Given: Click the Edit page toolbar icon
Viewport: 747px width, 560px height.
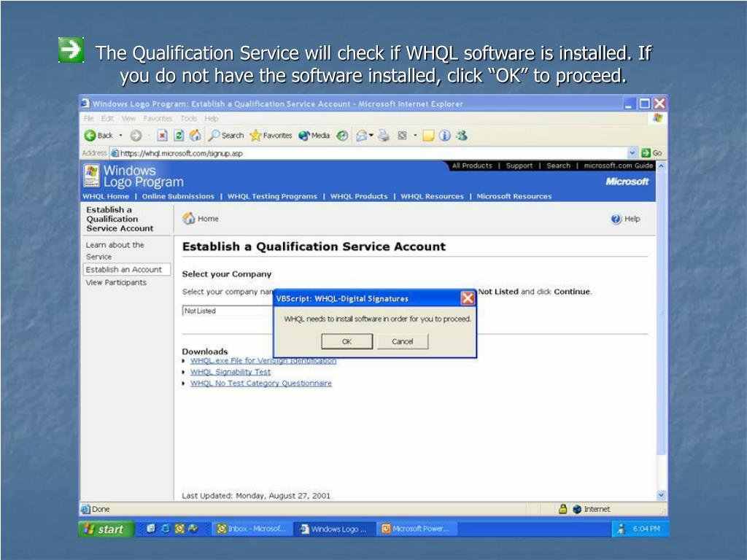Looking at the screenshot, I should click(403, 136).
